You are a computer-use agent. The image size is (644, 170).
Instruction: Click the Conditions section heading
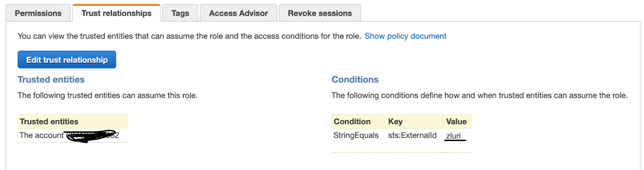point(355,79)
